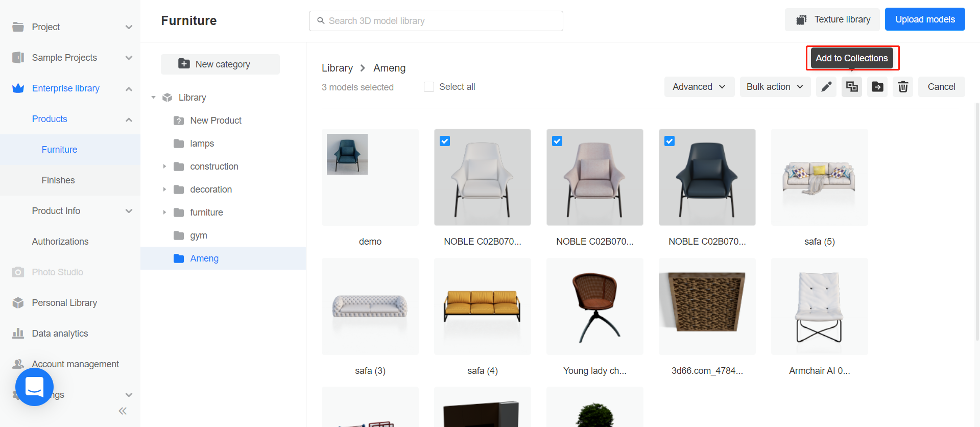Click the Texture library button
980x427 pixels.
832,19
